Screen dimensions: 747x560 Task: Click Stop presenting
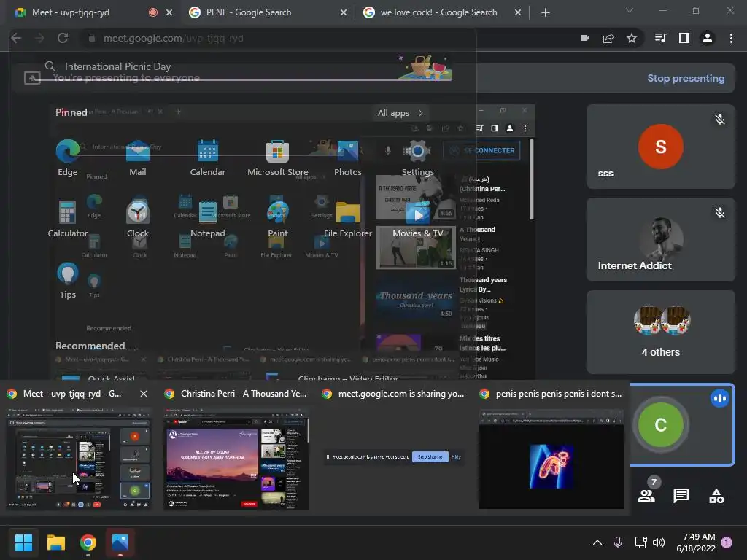686,78
